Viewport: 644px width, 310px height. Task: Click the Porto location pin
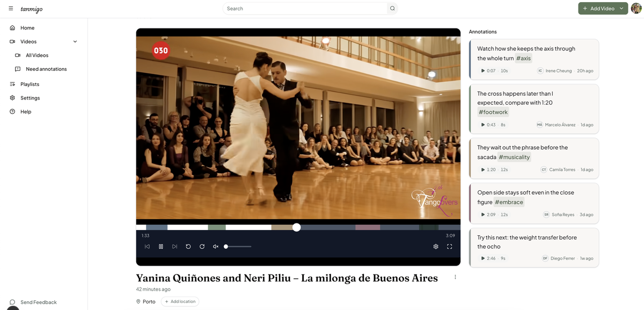coord(138,301)
